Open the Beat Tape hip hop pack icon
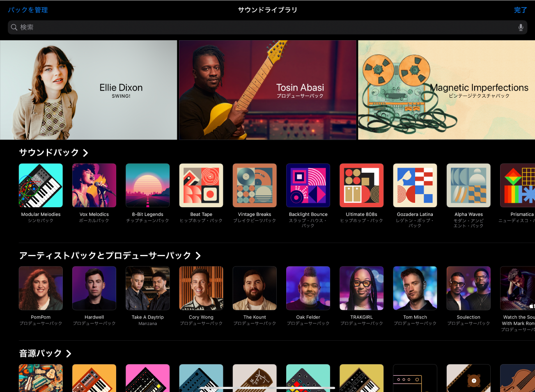This screenshot has height=392, width=535. coord(201,185)
